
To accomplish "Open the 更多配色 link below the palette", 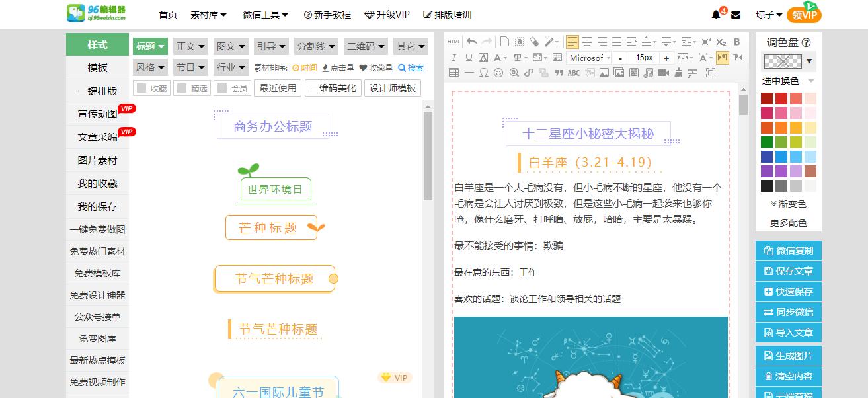I will point(788,223).
